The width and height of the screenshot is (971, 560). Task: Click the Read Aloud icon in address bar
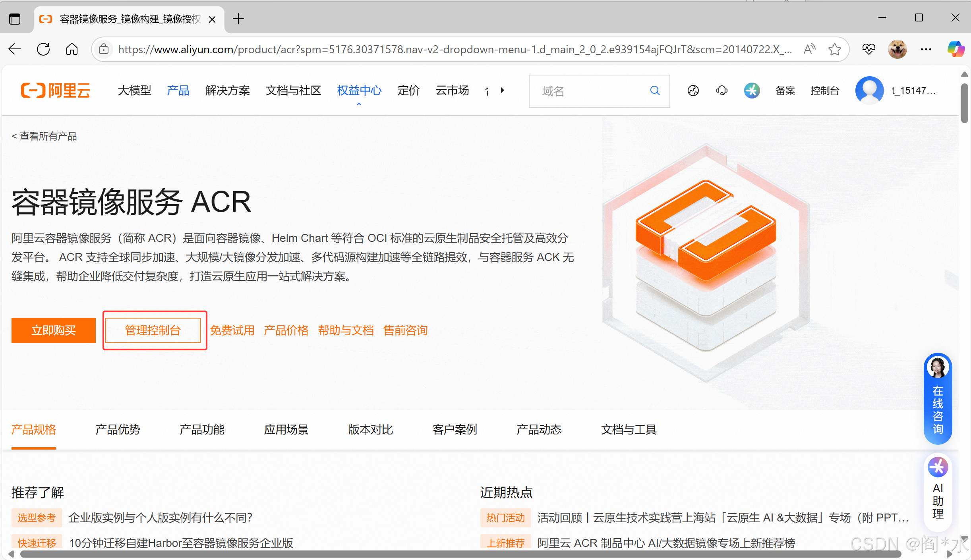coord(809,49)
